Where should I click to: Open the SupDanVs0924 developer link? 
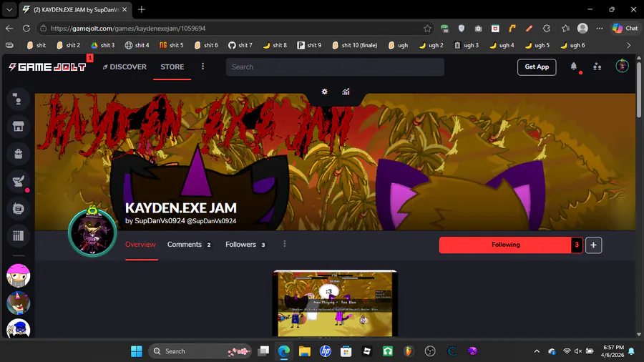pos(160,221)
